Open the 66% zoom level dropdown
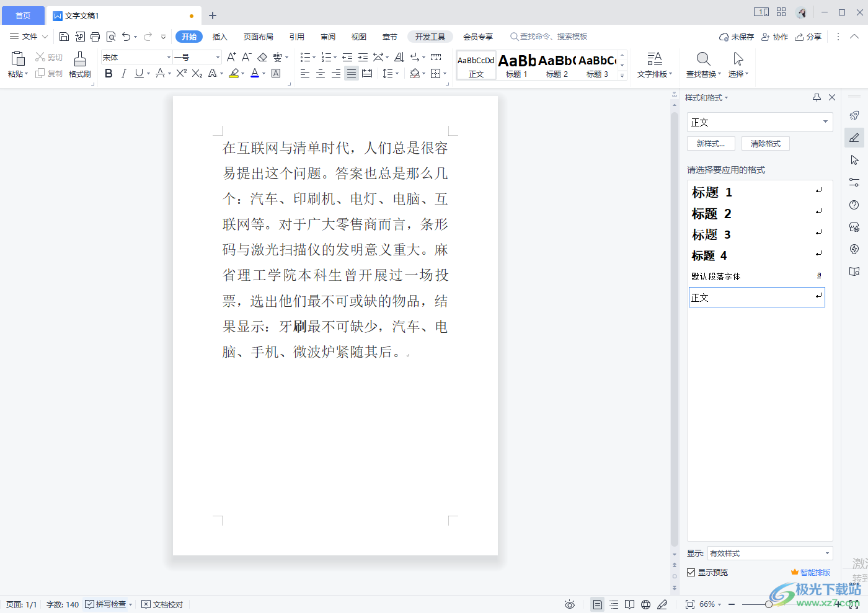 coord(711,604)
